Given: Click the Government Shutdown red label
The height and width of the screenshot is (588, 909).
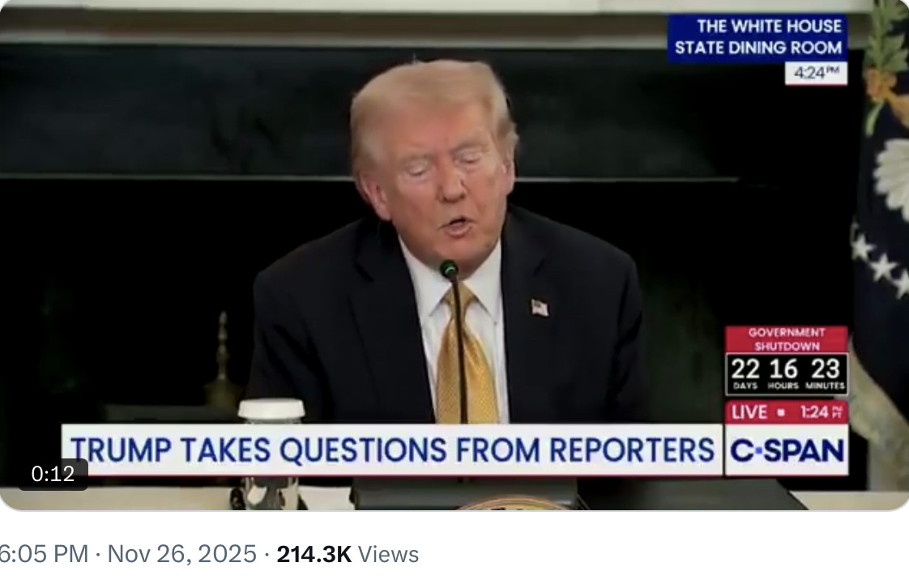Looking at the screenshot, I should (x=786, y=339).
